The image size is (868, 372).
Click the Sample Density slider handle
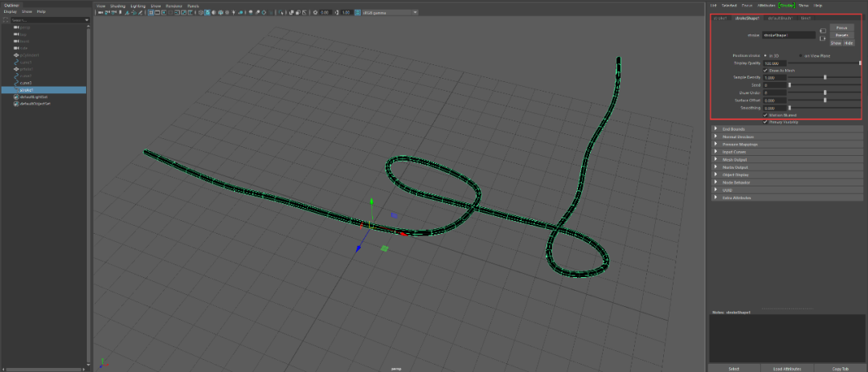click(x=825, y=77)
